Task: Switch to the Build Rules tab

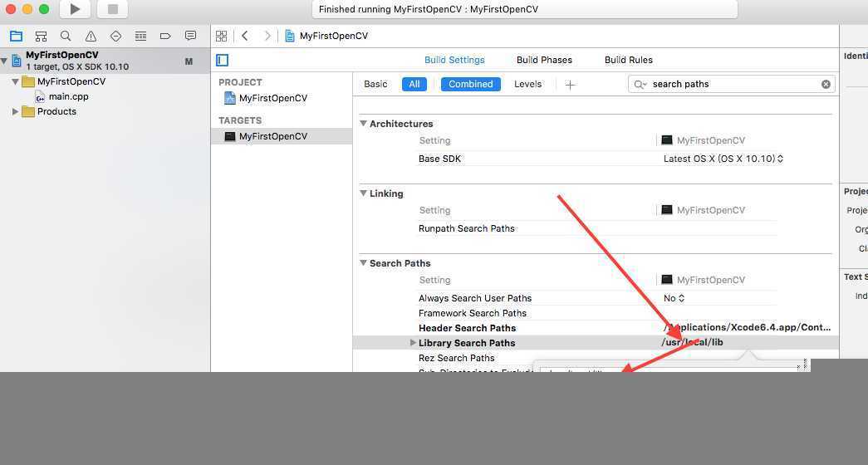Action: (628, 60)
